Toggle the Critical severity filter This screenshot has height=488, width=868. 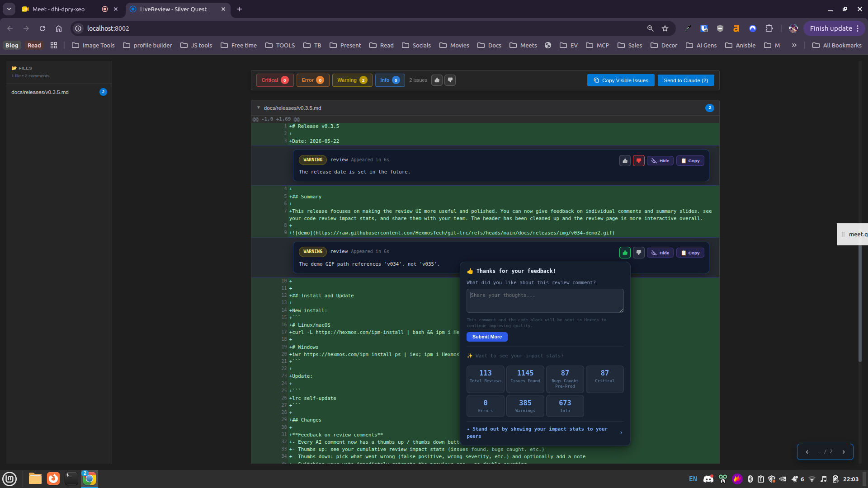coord(274,80)
